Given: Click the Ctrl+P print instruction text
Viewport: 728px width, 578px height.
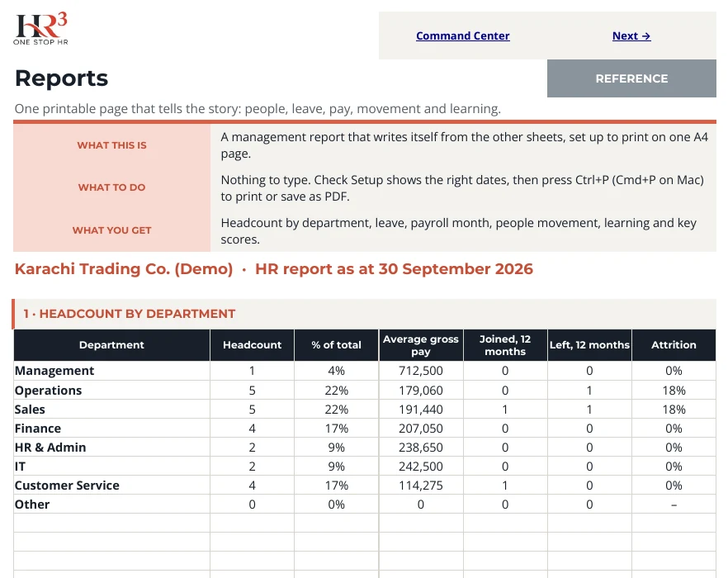Looking at the screenshot, I should pos(462,188).
